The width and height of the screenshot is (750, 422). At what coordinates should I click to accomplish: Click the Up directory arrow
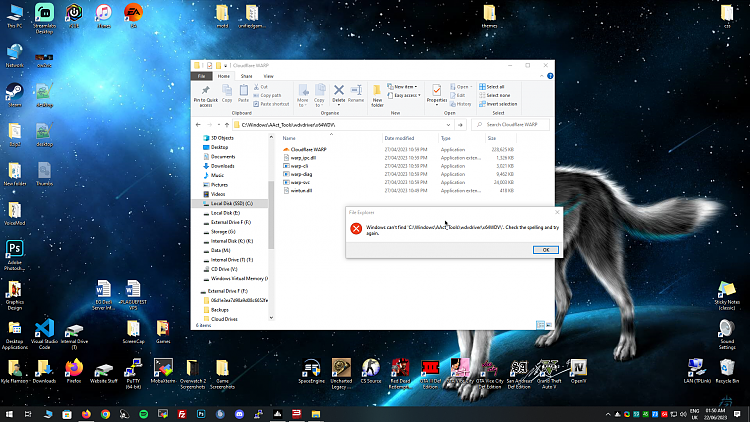(226, 124)
